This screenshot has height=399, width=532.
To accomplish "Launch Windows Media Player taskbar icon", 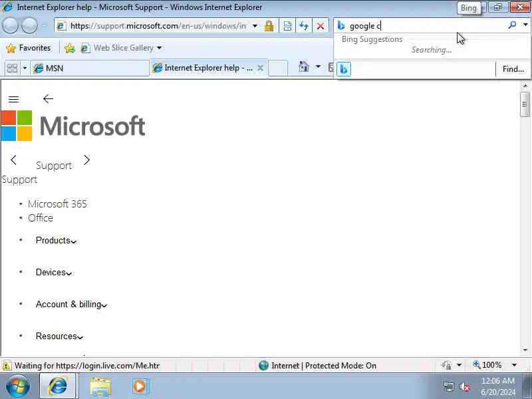I will point(140,386).
